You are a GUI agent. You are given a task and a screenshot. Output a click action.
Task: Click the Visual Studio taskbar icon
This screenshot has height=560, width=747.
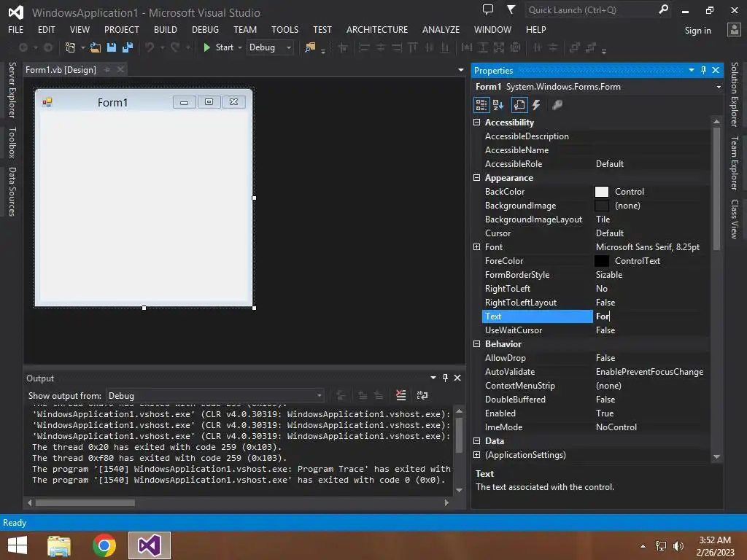point(149,545)
